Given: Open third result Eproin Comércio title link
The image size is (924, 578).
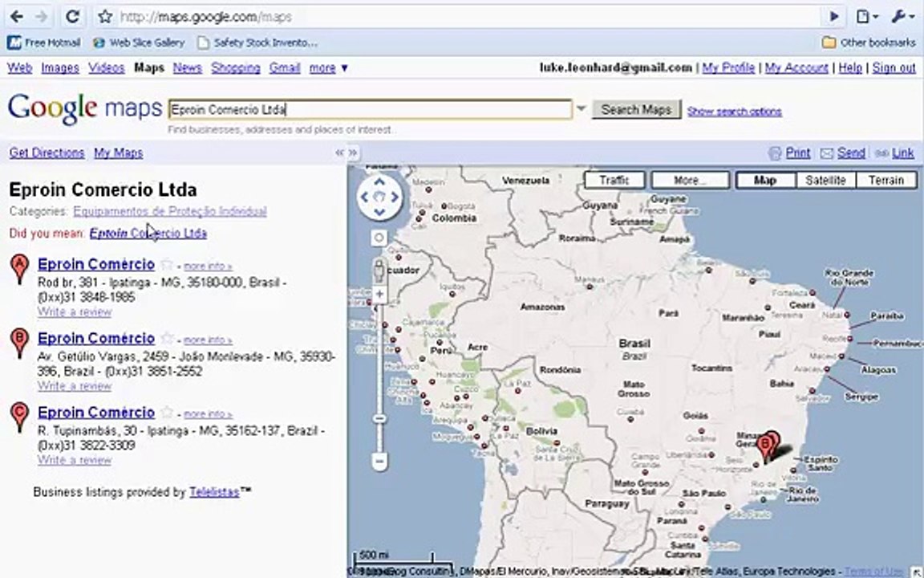Looking at the screenshot, I should tap(96, 413).
